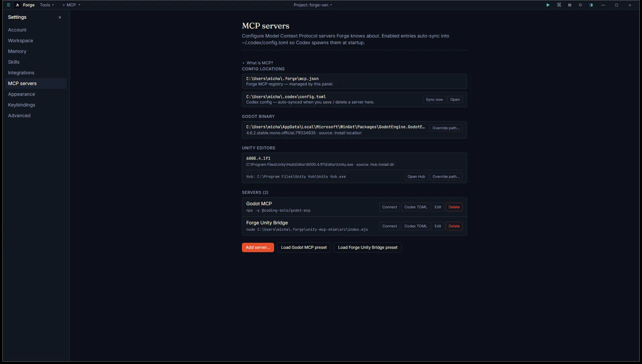Click the Unity version 6000.4.1f1 text
The height and width of the screenshot is (364, 642).
258,158
